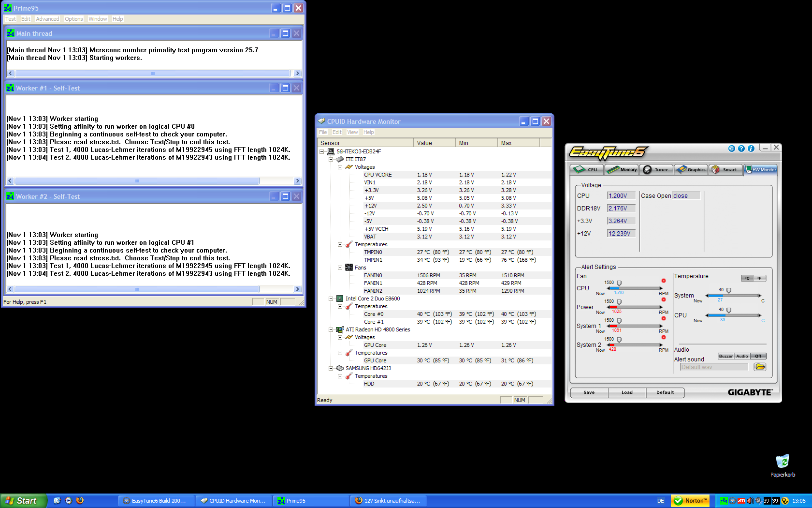
Task: Click the EasyTune6 info icon
Action: pyautogui.click(x=751, y=149)
